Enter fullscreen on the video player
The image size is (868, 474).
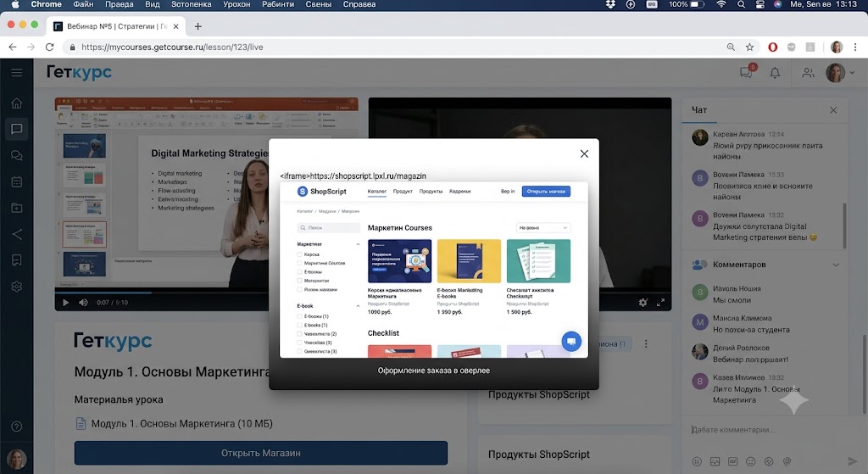[x=660, y=303]
